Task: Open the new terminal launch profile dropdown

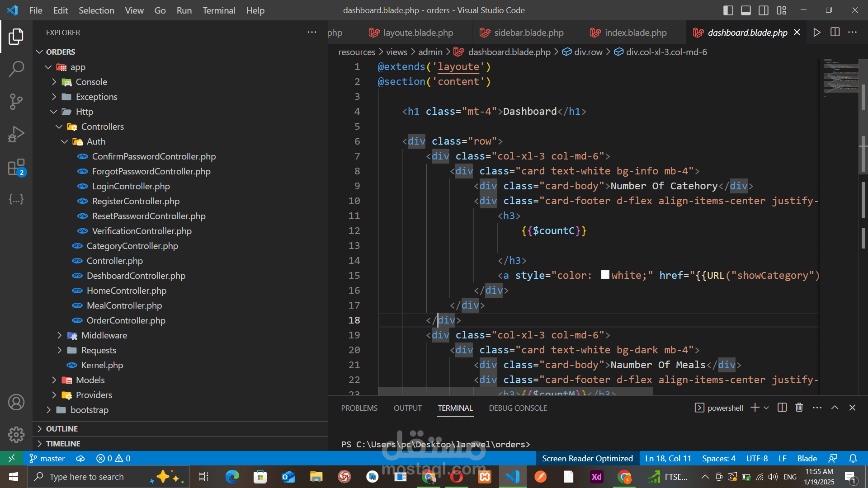Action: 766,408
